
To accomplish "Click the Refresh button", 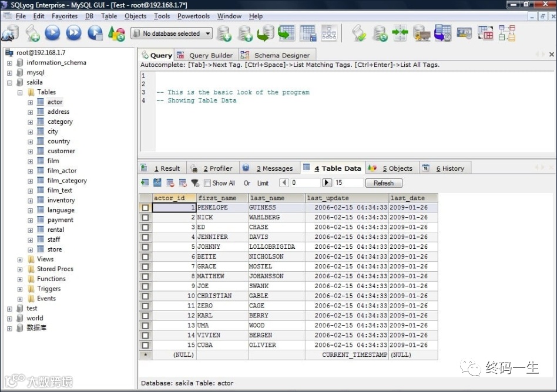I will 384,183.
